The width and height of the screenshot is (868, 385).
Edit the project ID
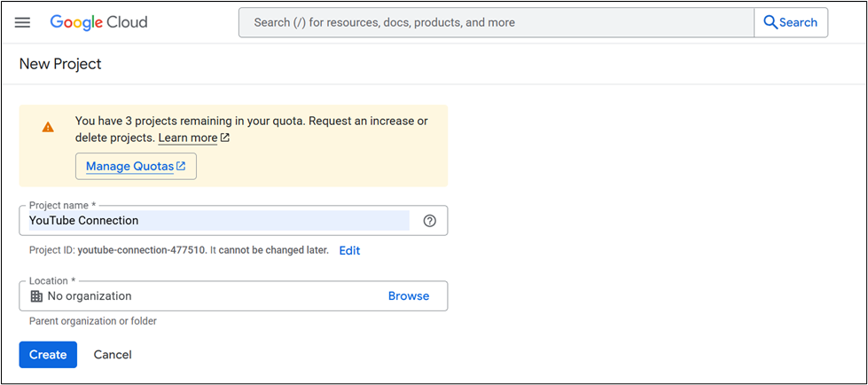[349, 250]
